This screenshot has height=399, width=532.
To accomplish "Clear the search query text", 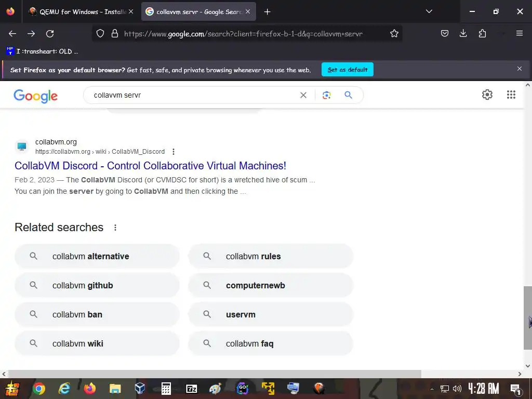I will tap(303, 96).
